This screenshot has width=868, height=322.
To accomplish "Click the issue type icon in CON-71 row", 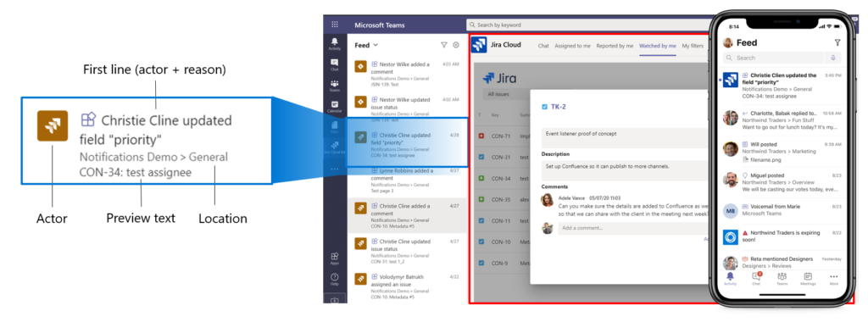I will 481,136.
